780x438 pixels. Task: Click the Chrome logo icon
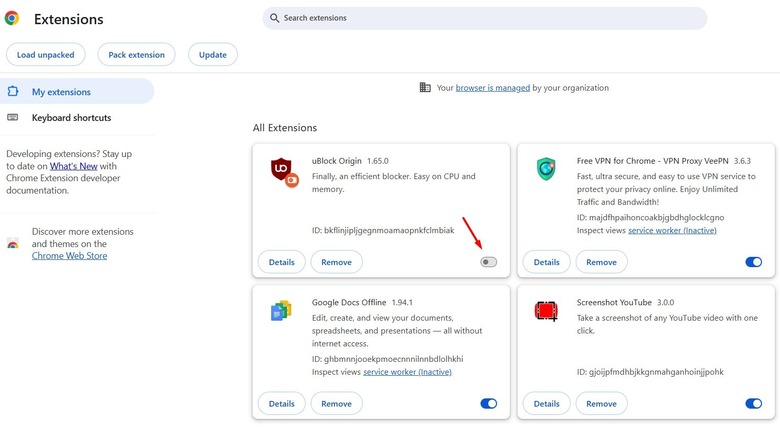coord(12,18)
